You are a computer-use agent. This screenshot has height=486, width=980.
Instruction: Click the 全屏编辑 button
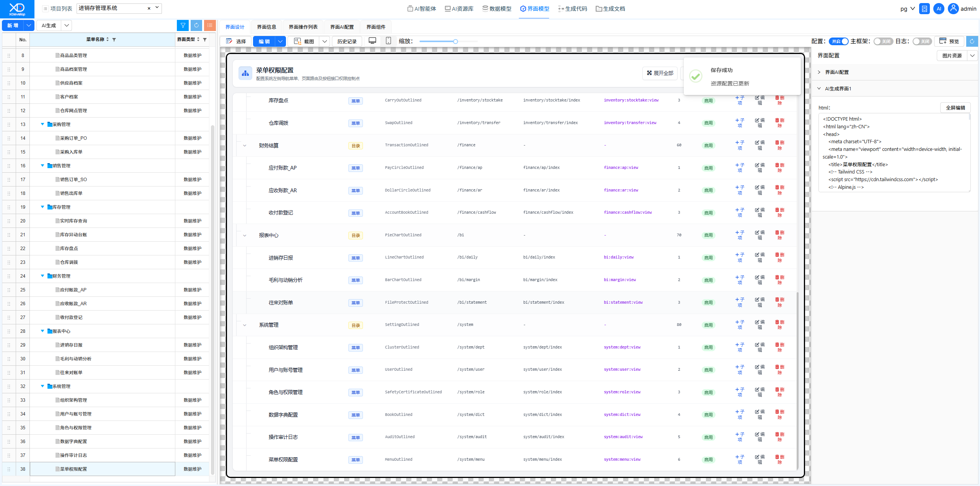tap(955, 108)
